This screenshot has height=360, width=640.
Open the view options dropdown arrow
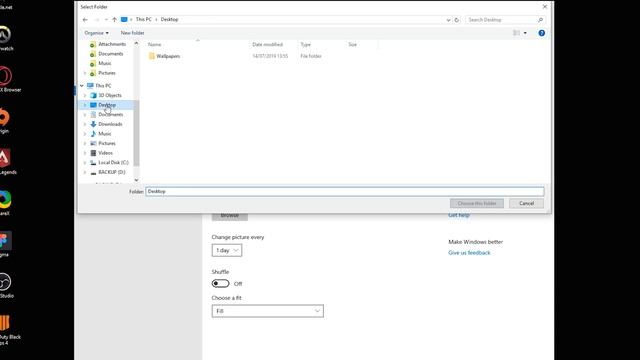click(525, 33)
